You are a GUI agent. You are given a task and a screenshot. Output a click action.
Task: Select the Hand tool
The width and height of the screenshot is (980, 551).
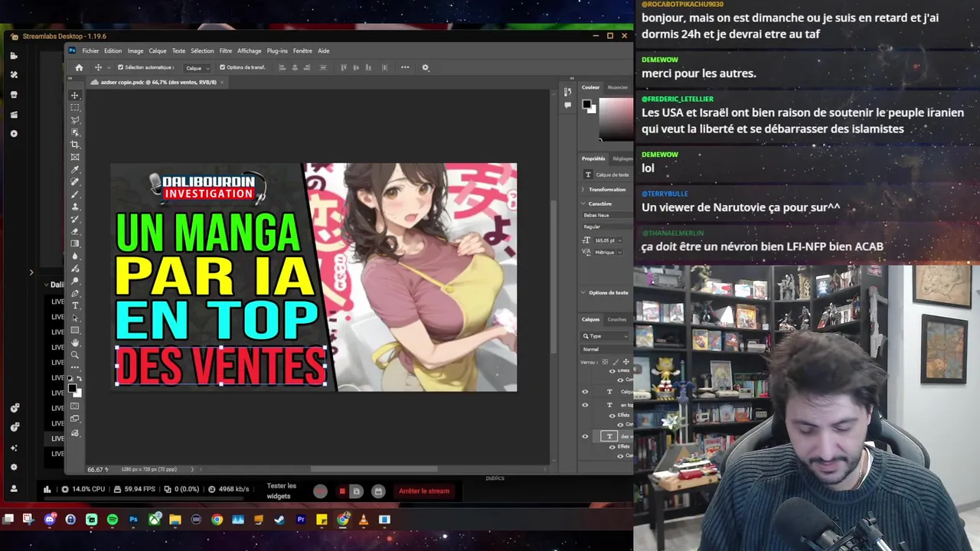(x=75, y=342)
